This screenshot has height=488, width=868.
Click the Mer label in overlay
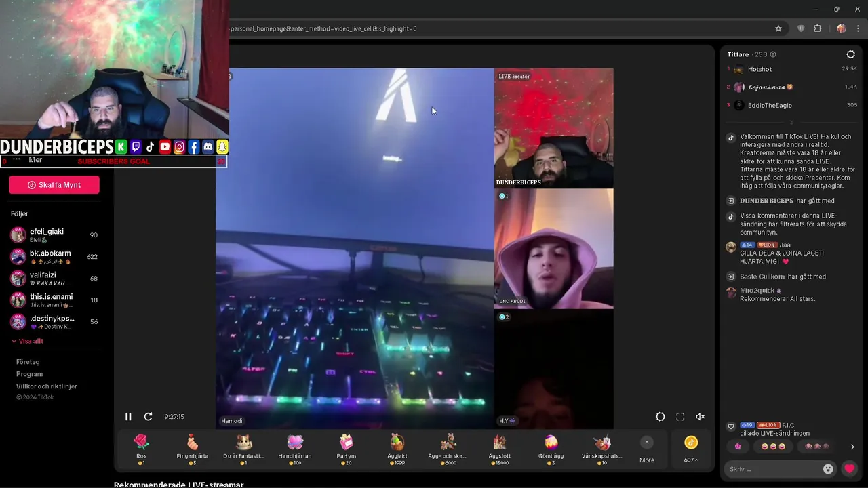pyautogui.click(x=35, y=160)
